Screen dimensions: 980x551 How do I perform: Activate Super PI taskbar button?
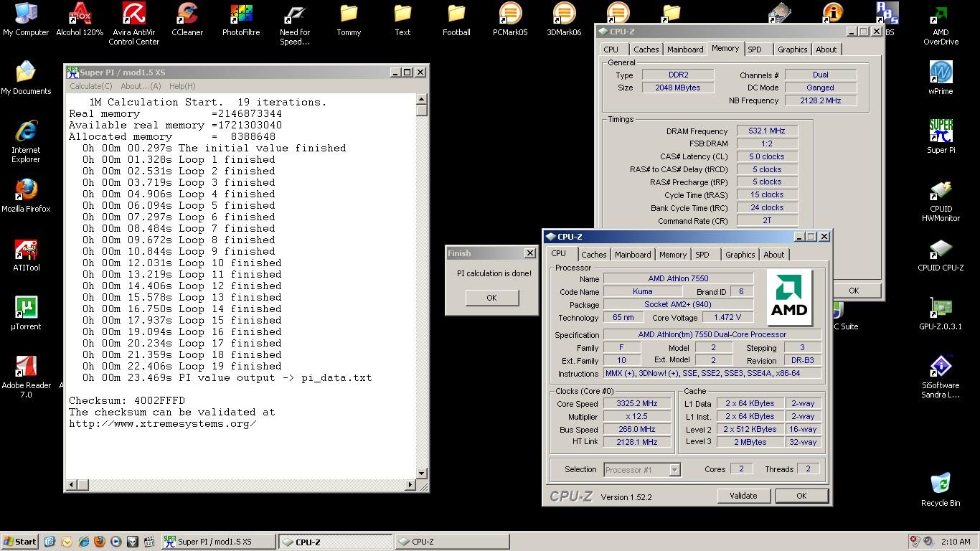click(x=218, y=542)
